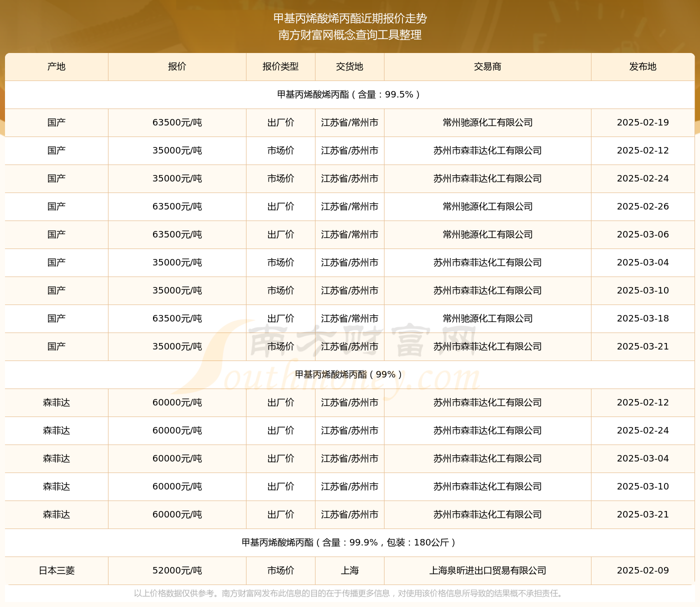Screen dimensions: 700x607
Task: Click the 报价类型 column header
Action: click(280, 66)
